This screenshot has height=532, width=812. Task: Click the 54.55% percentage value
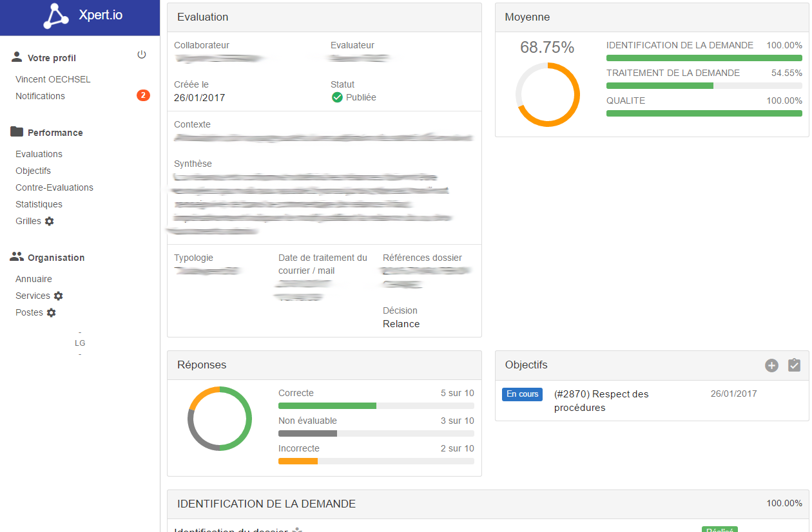pos(787,73)
